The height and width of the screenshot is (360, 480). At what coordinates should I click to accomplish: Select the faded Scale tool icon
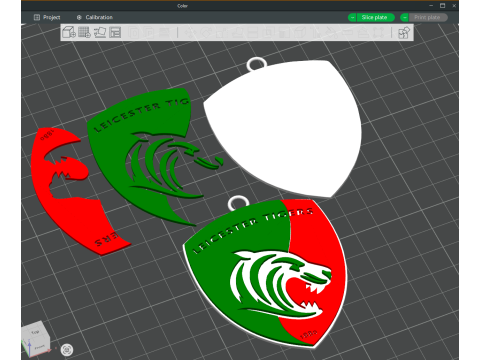(x=221, y=32)
